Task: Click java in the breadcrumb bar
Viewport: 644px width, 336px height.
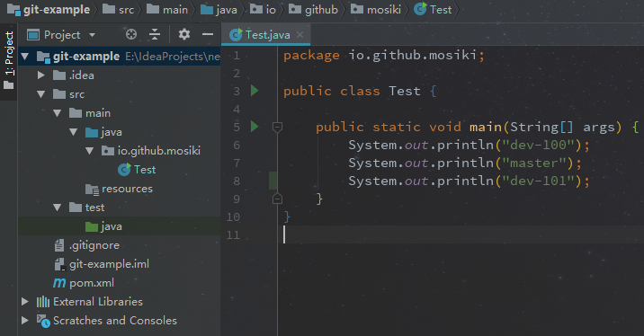Action: tap(227, 10)
